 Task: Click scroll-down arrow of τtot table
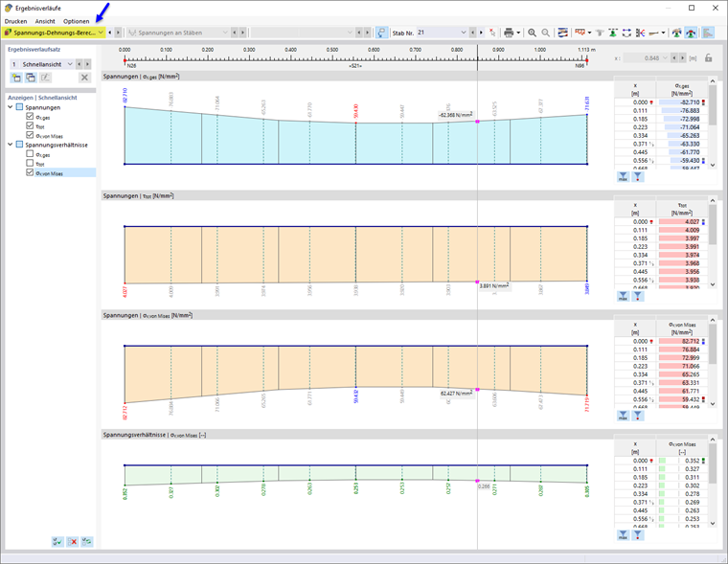(713, 284)
